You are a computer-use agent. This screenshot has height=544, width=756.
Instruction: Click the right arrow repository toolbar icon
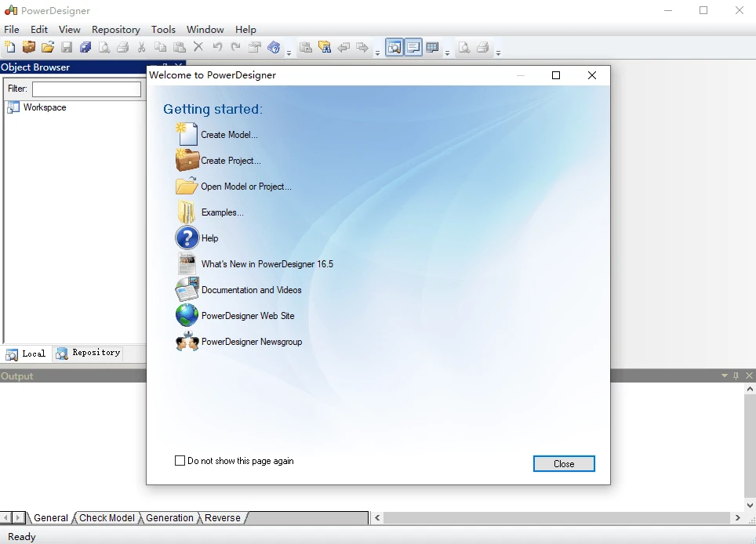pos(362,47)
